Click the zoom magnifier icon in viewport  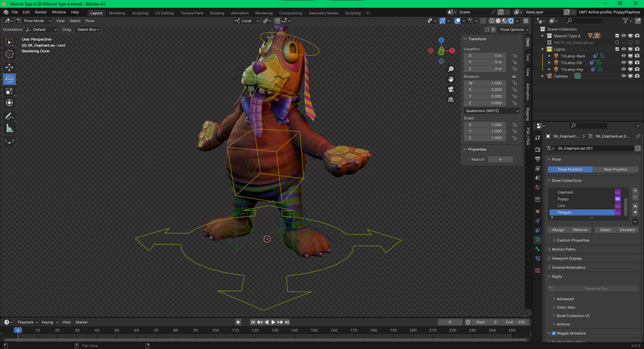[x=451, y=69]
